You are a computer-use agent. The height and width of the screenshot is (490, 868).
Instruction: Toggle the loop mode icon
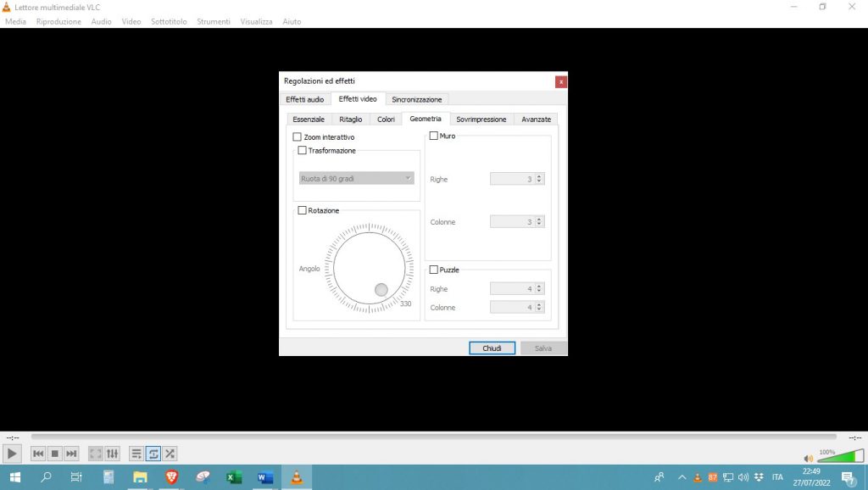pyautogui.click(x=153, y=454)
